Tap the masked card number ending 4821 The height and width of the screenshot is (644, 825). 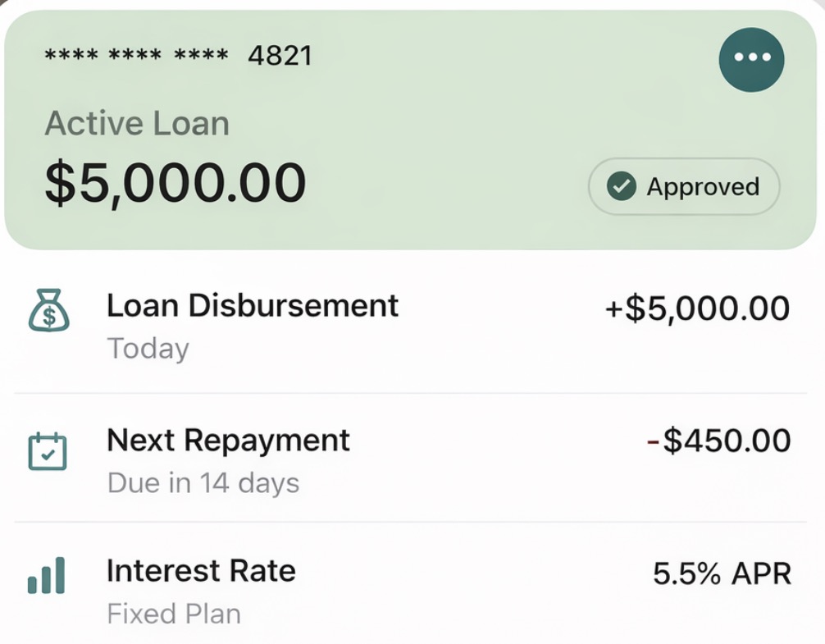(x=178, y=55)
